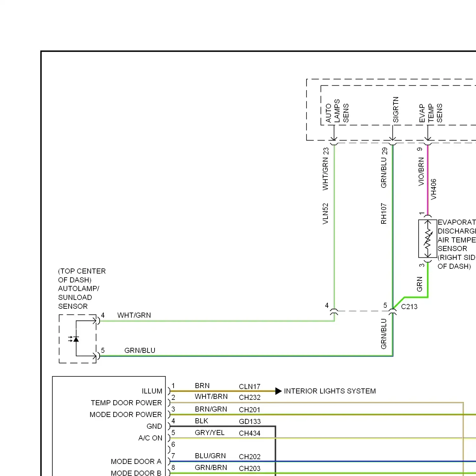Click the BLK wire color label
The width and height of the screenshot is (476, 476).
[202, 421]
